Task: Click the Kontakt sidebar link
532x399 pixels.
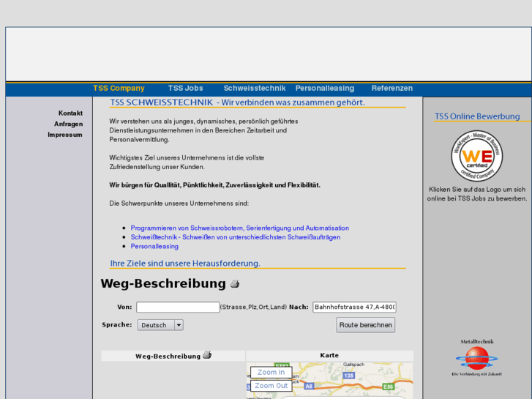Action: tap(70, 113)
